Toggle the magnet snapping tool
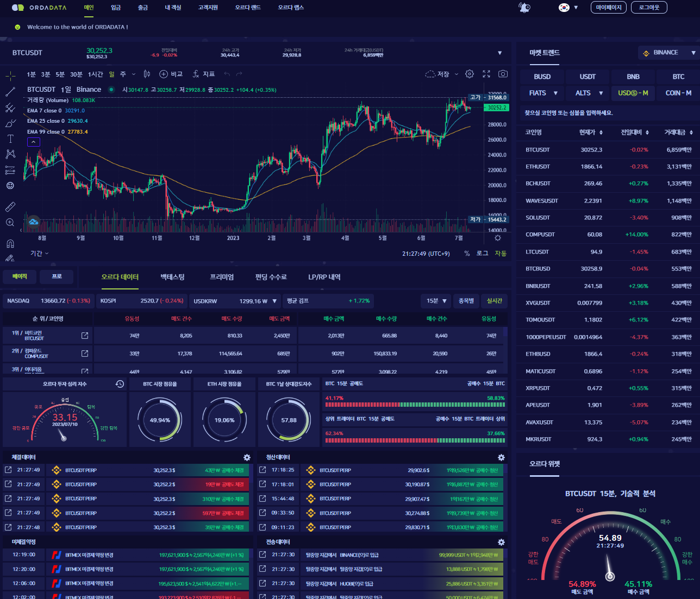The width and height of the screenshot is (700, 599). (10, 243)
